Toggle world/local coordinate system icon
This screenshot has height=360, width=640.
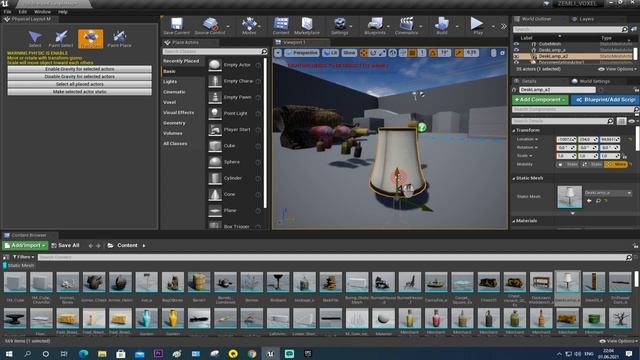(393, 53)
